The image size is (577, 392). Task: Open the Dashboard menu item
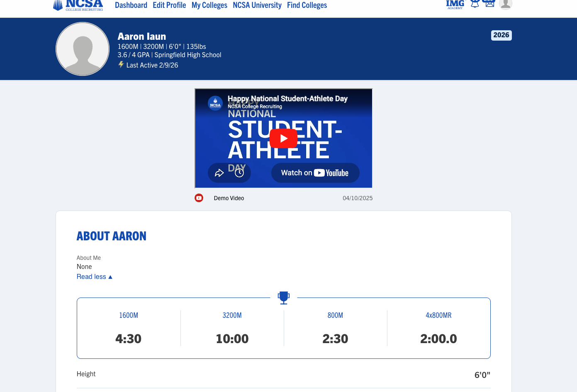point(131,5)
